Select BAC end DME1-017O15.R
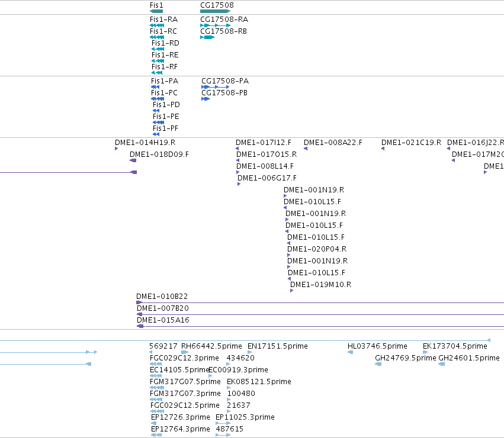This screenshot has width=504, height=438. coord(267,154)
